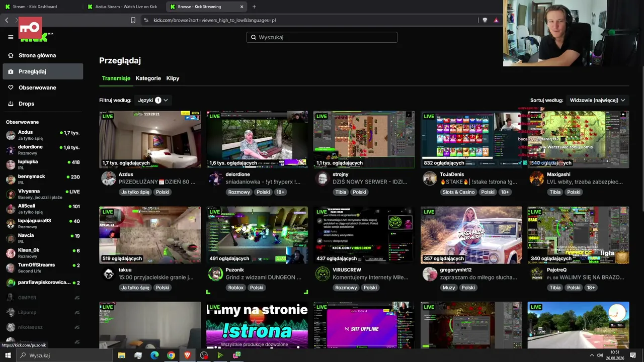Open the Puzonik avatar in the stream card
Image resolution: width=644 pixels, height=362 pixels.
(x=215, y=274)
